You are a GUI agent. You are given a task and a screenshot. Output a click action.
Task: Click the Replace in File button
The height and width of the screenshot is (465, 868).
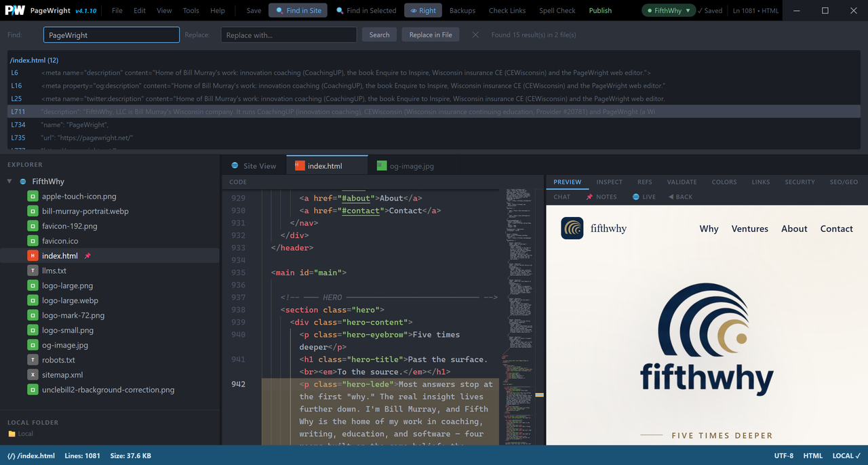tap(431, 35)
